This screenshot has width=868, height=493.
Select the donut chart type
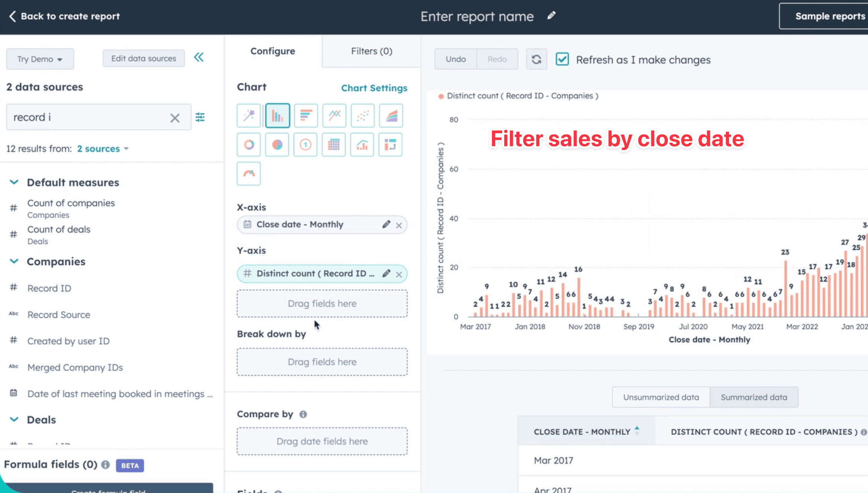[249, 145]
